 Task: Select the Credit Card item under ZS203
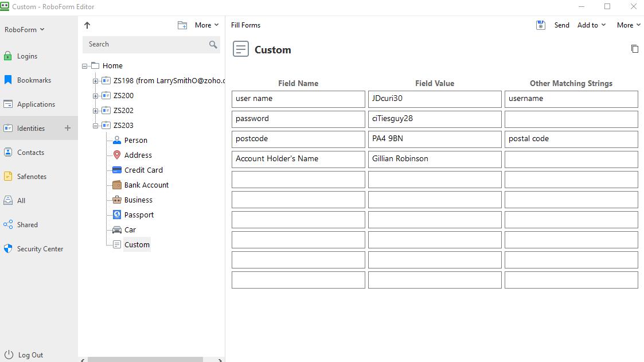click(143, 170)
